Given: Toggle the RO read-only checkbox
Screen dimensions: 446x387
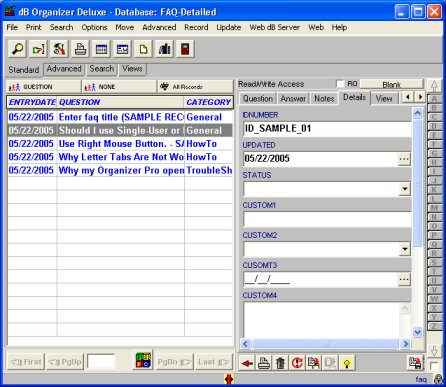Looking at the screenshot, I should point(340,84).
